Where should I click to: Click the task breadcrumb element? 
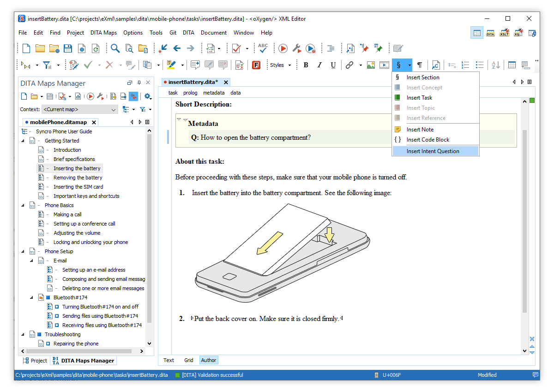(173, 93)
